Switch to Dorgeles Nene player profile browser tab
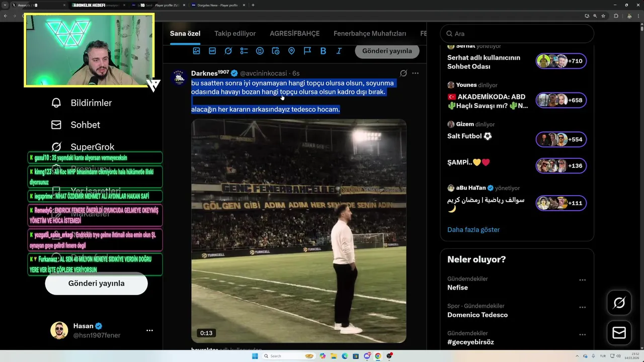The image size is (644, 362). coord(217,5)
